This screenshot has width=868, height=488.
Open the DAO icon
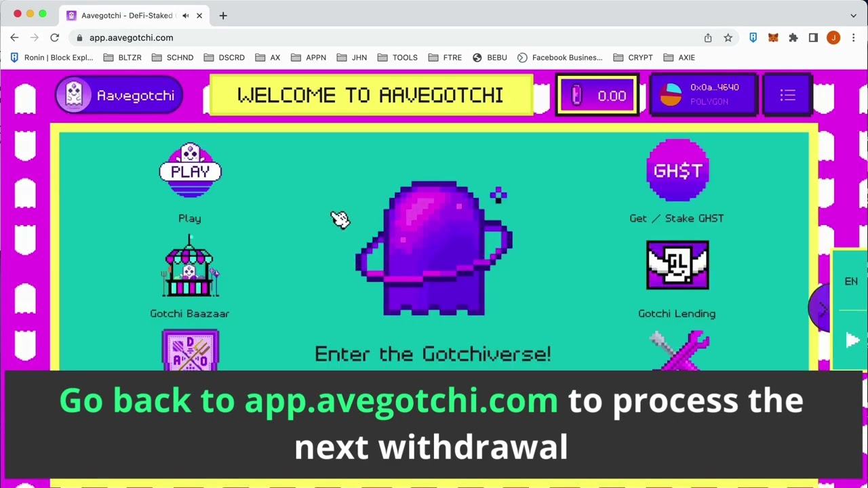[x=190, y=350]
